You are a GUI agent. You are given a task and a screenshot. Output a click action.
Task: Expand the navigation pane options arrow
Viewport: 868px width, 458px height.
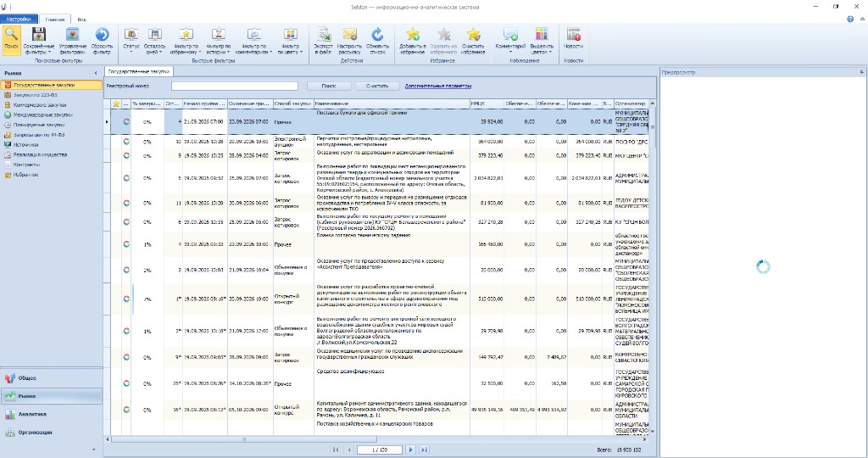click(93, 450)
